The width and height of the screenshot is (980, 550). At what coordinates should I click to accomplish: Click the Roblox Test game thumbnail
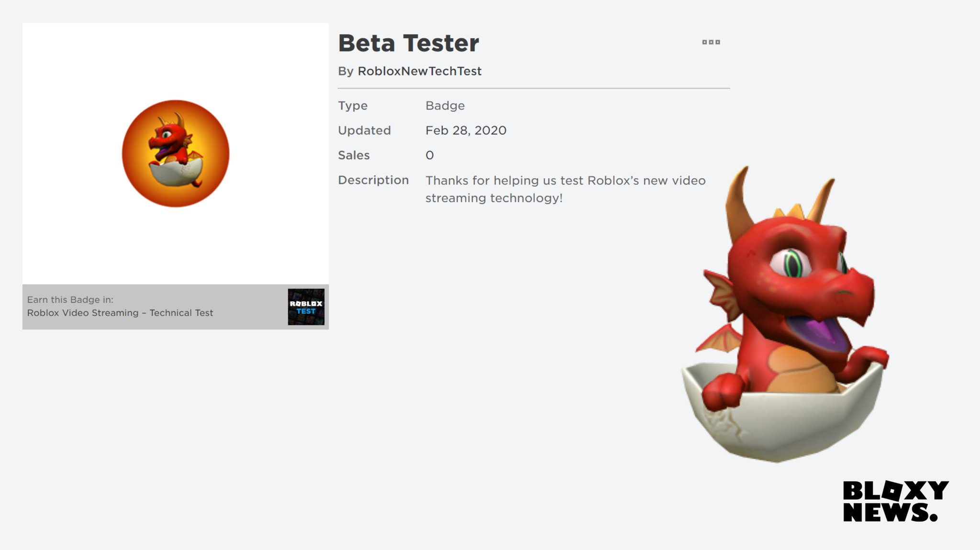click(306, 307)
